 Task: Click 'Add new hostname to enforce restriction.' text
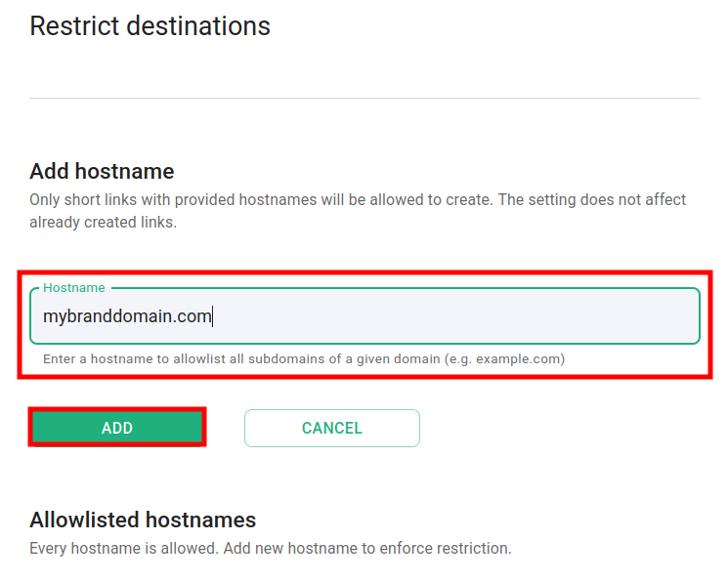[x=367, y=549]
